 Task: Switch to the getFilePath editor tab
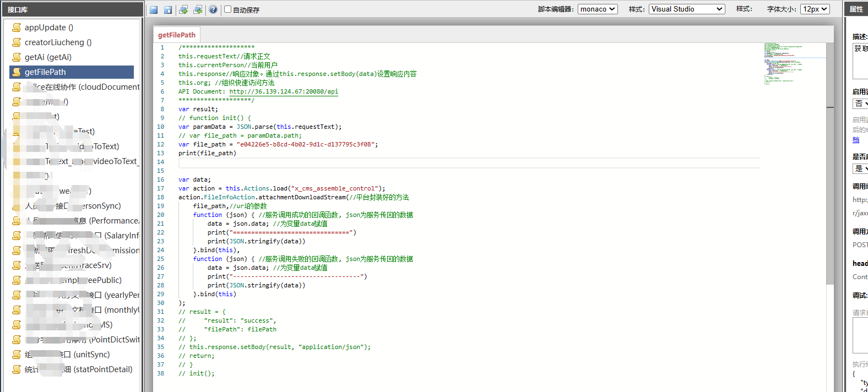click(177, 35)
